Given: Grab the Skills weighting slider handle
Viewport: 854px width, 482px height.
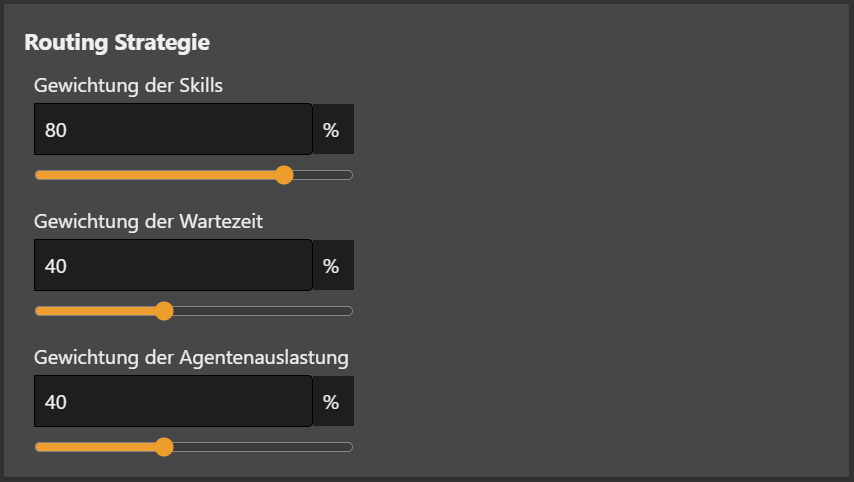Looking at the screenshot, I should tap(284, 175).
